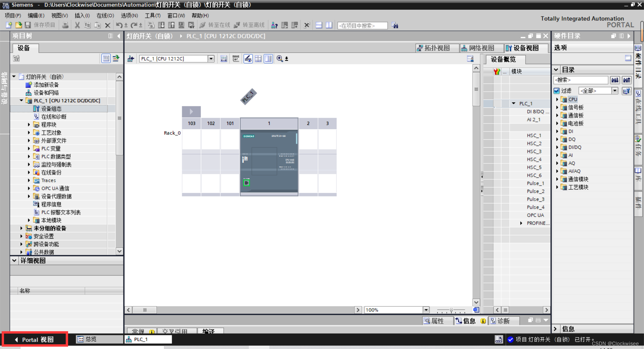This screenshot has width=644, height=349.
Task: Toggle the 过滤 filter checkbox
Action: pos(557,91)
